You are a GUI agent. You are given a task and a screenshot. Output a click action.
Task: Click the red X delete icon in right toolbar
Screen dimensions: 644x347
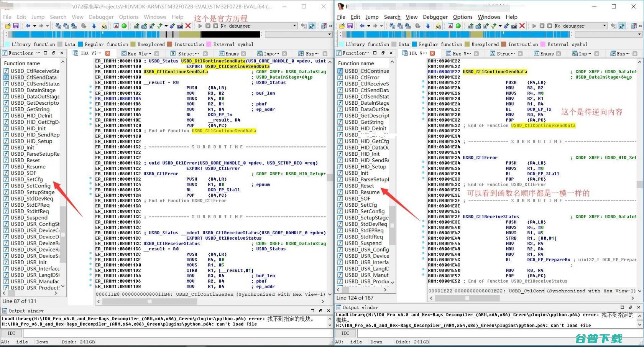tap(522, 26)
